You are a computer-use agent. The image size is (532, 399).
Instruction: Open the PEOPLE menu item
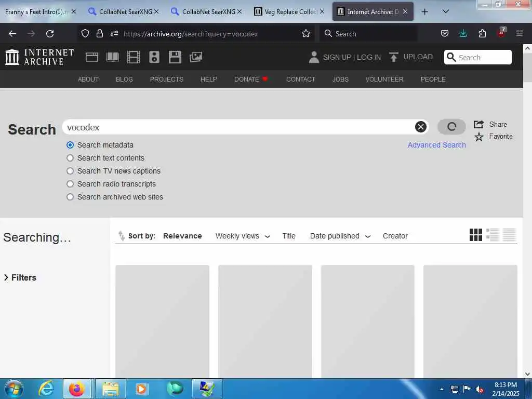(433, 79)
